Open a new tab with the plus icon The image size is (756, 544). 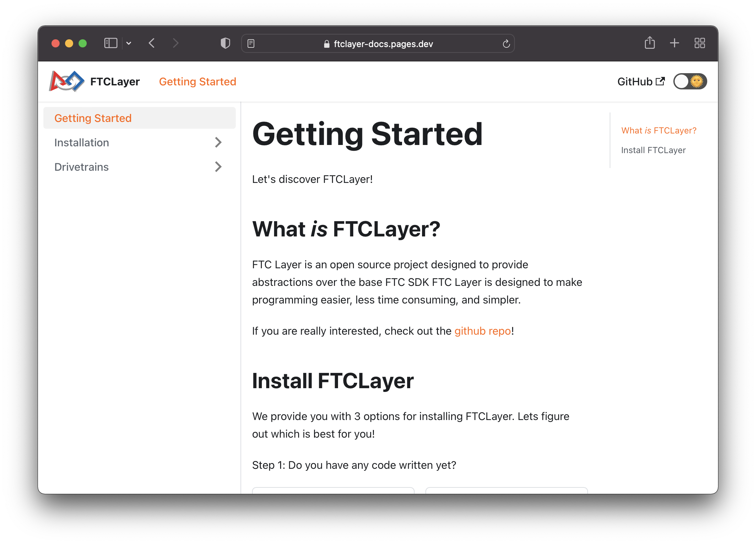[x=674, y=43]
